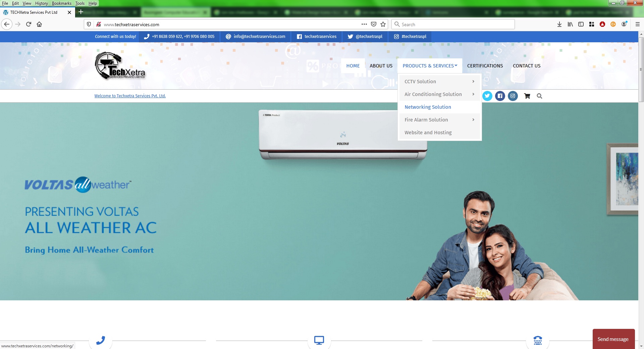This screenshot has height=349, width=644.
Task: Open the Instagram round social icon
Action: pyautogui.click(x=513, y=96)
